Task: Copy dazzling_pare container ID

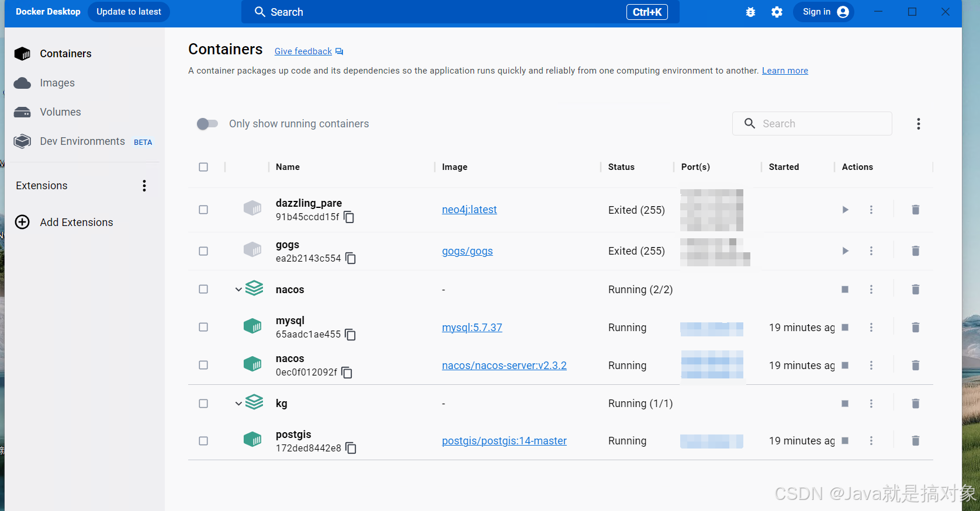Action: [x=349, y=217]
